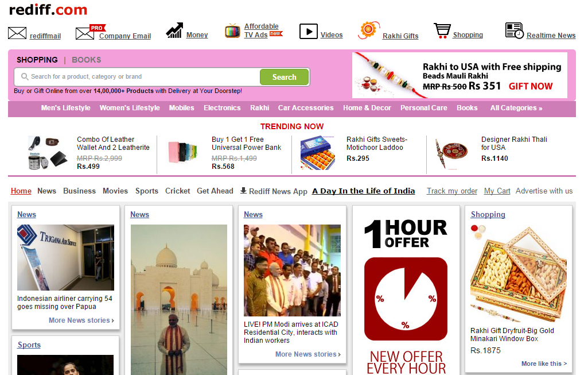
Task: Click the Rakhi Gifts flower icon
Action: pyautogui.click(x=368, y=30)
